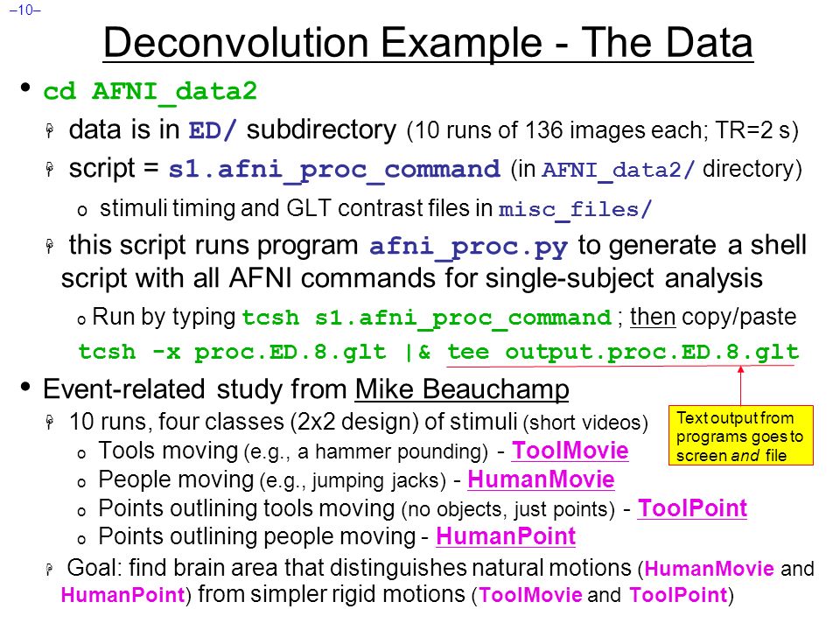Click 's1.afni_proc_command' in the script line

[x=334, y=171]
